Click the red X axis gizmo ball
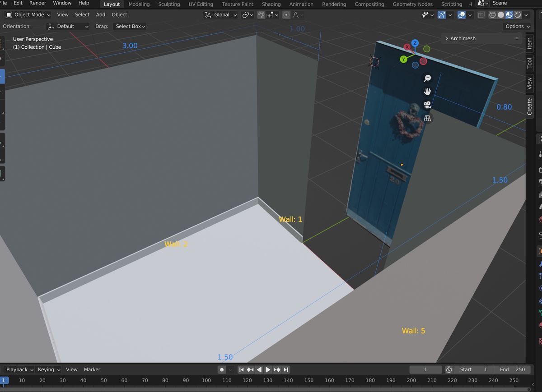Viewport: 542px width, 392px height. (x=407, y=47)
